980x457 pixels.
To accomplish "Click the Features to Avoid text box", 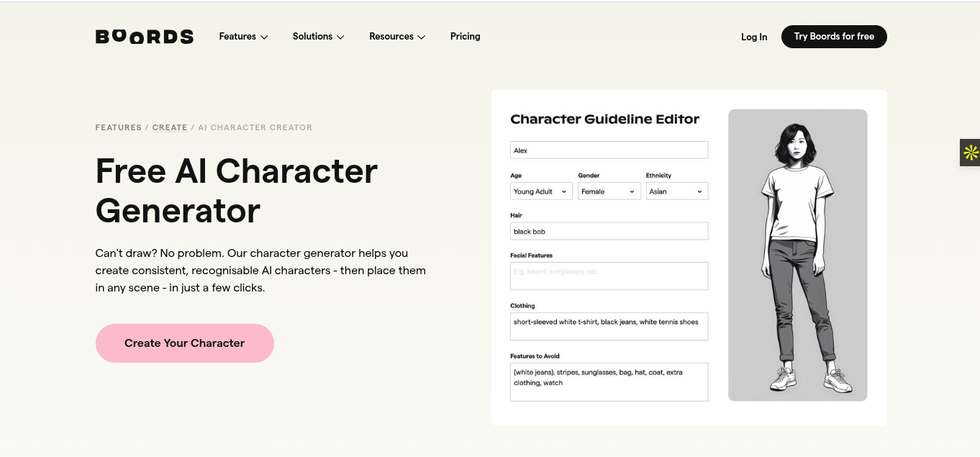I will (609, 382).
